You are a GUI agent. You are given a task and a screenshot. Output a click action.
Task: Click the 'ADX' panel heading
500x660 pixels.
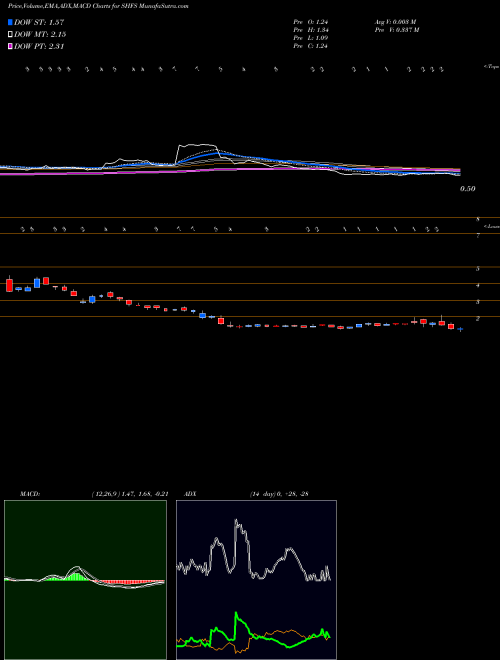pos(188,494)
